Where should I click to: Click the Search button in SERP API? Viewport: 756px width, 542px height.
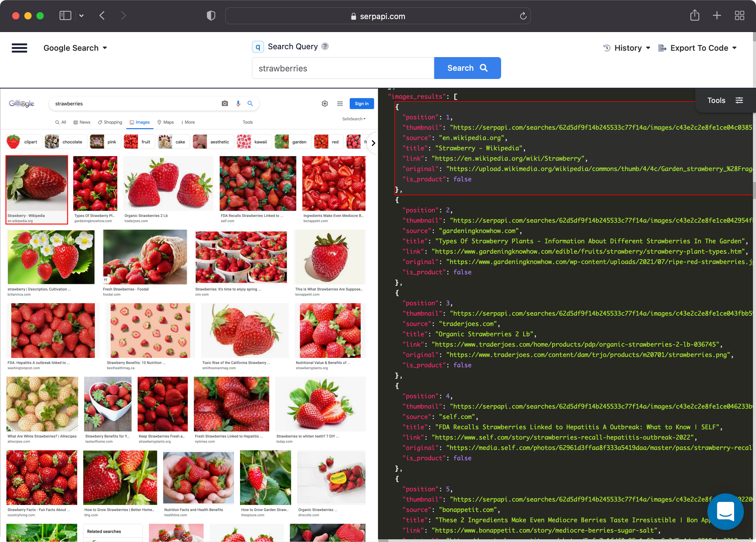click(x=468, y=67)
